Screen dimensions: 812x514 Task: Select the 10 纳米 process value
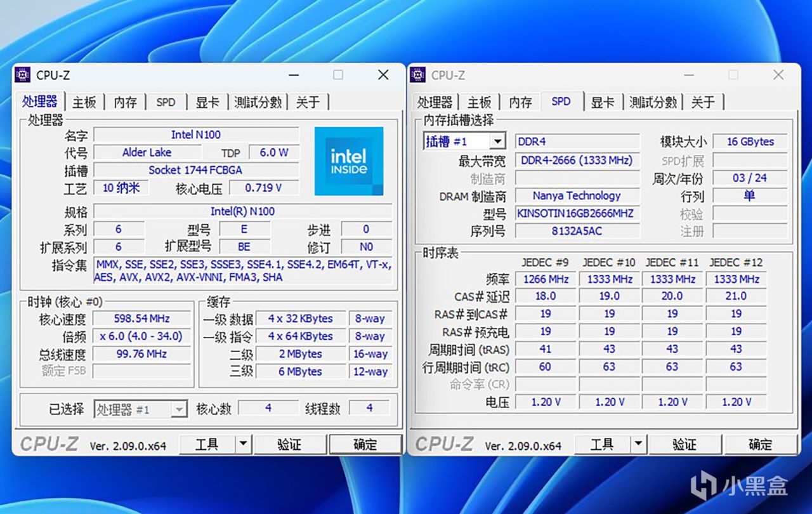coord(121,188)
